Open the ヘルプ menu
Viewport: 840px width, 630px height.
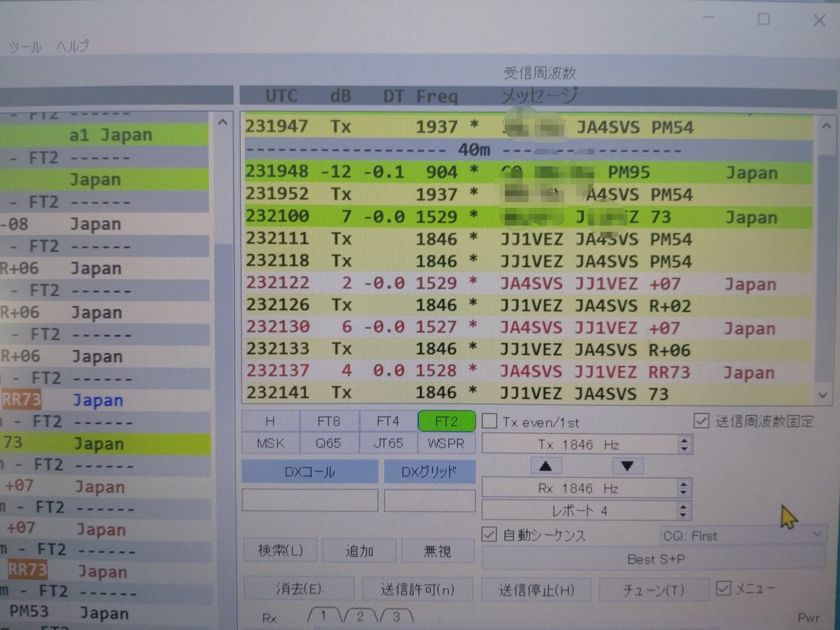[72, 47]
